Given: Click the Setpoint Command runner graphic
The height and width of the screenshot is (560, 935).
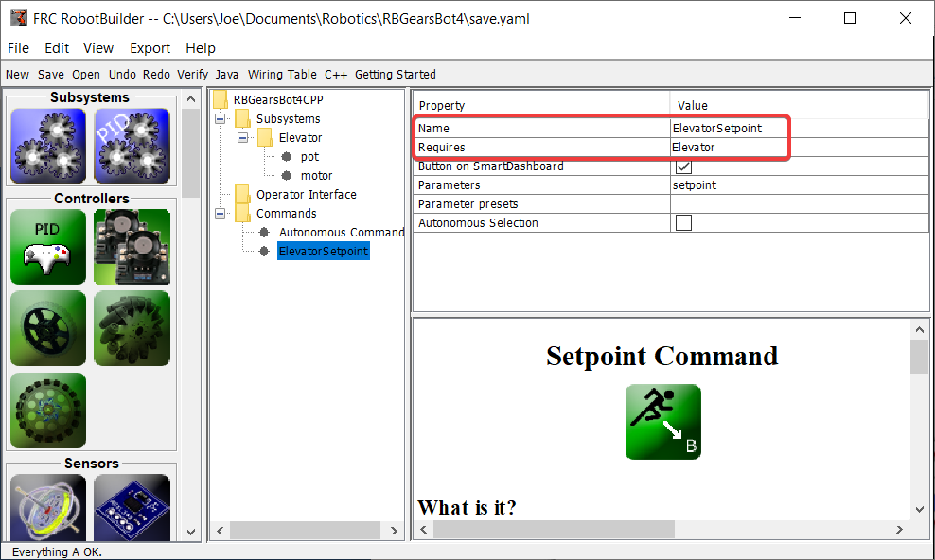Looking at the screenshot, I should (662, 421).
